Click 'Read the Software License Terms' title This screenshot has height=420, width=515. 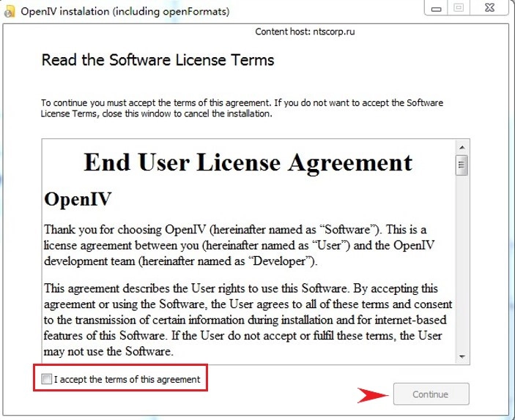158,60
